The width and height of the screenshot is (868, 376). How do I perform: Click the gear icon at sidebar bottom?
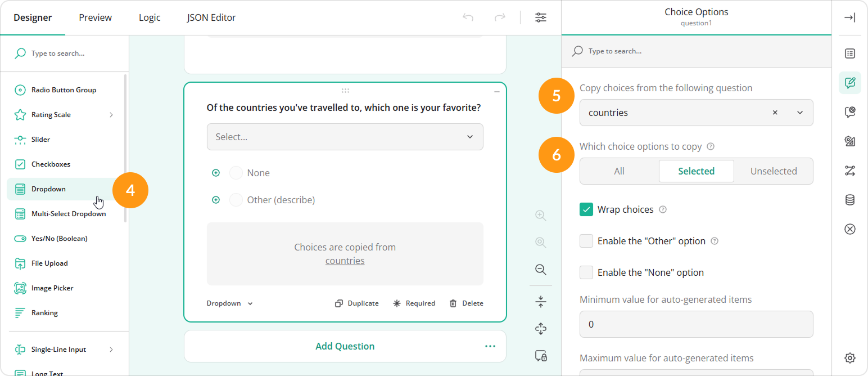[850, 357]
